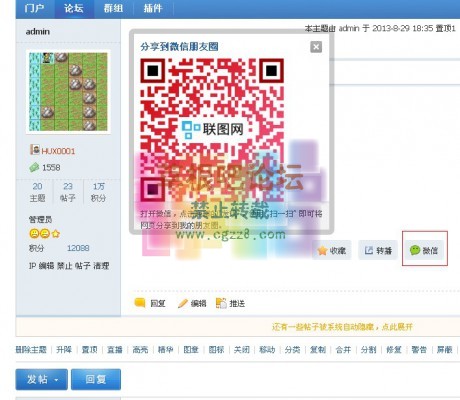Open the 群组 navigation tab
Screen dimensions: 460x400
click(113, 8)
